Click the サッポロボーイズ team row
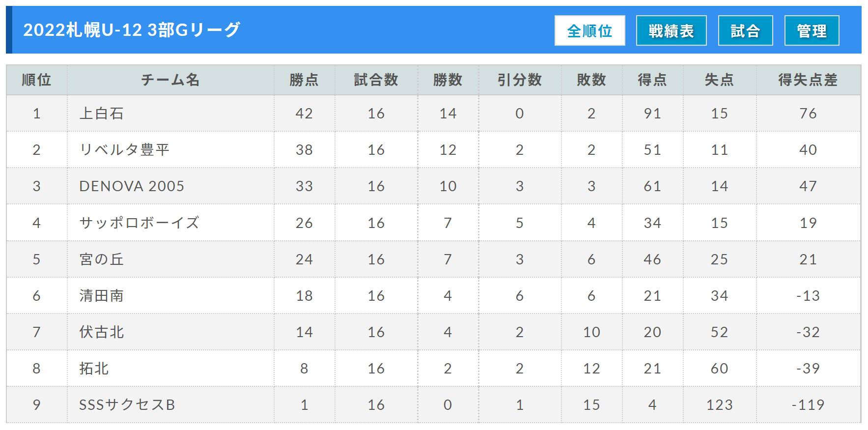Image resolution: width=868 pixels, height=430 pixels. pos(139,223)
